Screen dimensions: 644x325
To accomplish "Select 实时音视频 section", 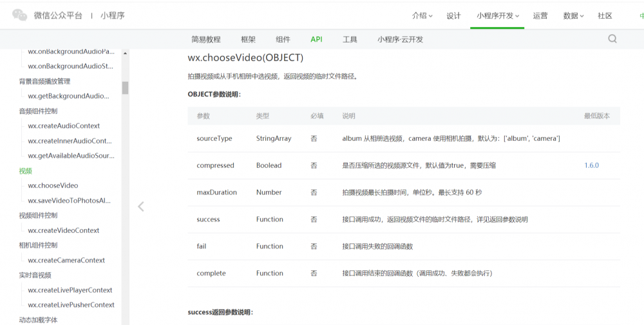I will [x=35, y=275].
